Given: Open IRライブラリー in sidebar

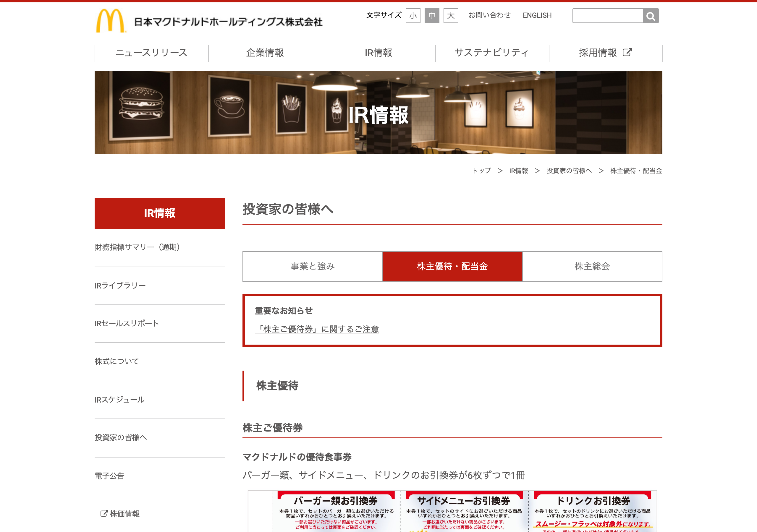Looking at the screenshot, I should (160, 286).
